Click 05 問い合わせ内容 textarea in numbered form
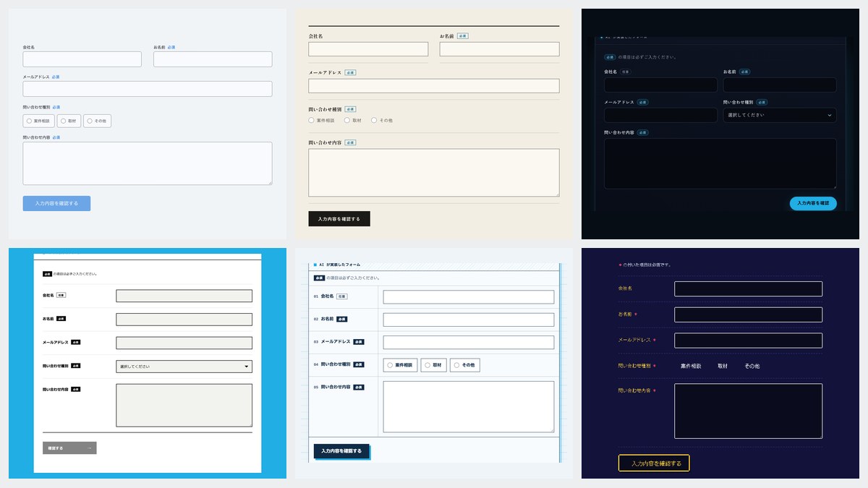The width and height of the screenshot is (868, 488). pyautogui.click(x=469, y=407)
